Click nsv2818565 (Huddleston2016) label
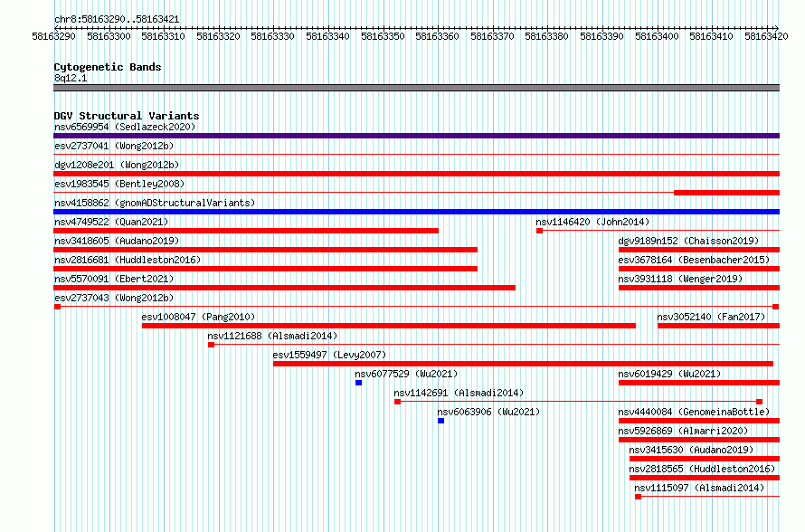This screenshot has width=805, height=532. (x=702, y=469)
